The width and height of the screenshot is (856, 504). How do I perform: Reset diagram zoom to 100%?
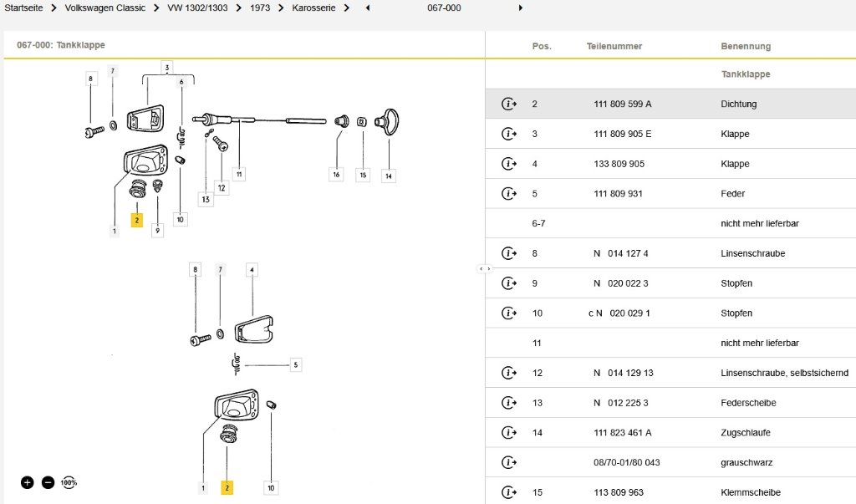(69, 482)
